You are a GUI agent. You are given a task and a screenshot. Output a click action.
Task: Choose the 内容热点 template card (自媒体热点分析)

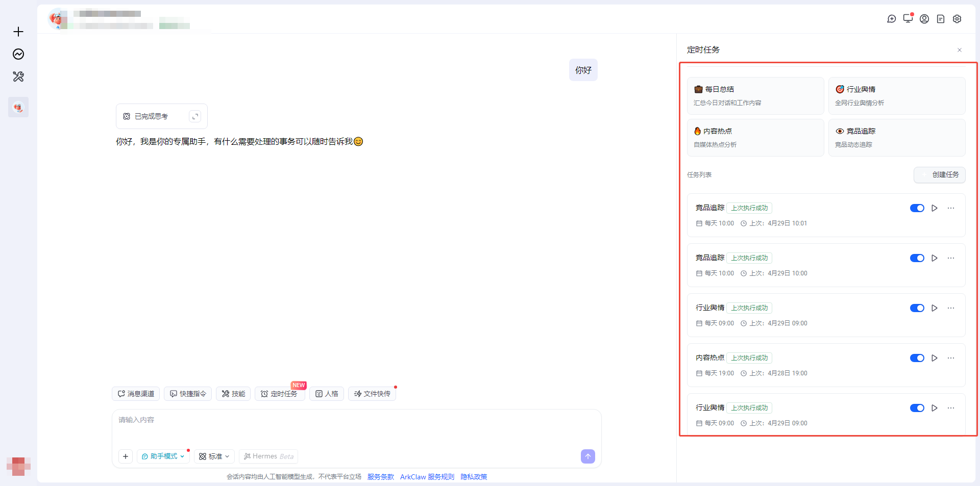tap(755, 138)
